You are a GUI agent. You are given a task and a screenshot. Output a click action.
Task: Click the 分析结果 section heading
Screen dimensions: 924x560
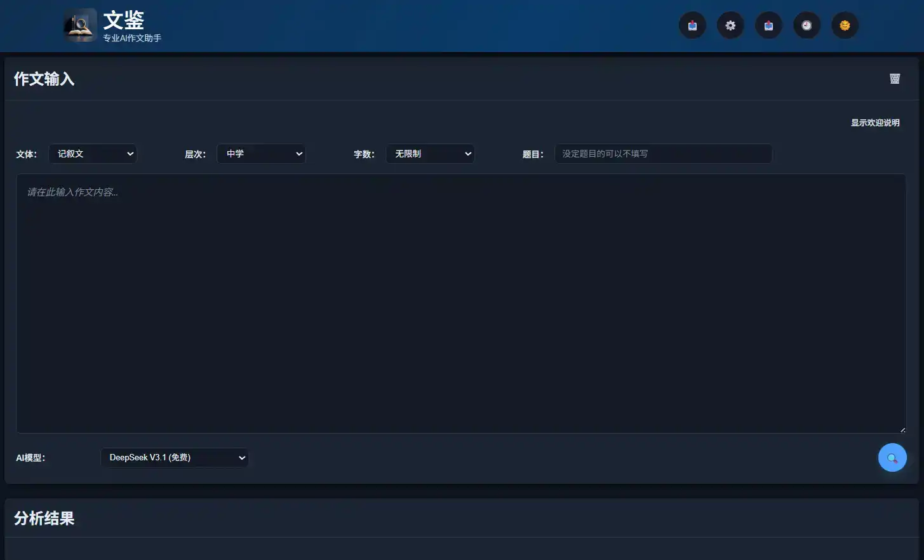pyautogui.click(x=44, y=518)
